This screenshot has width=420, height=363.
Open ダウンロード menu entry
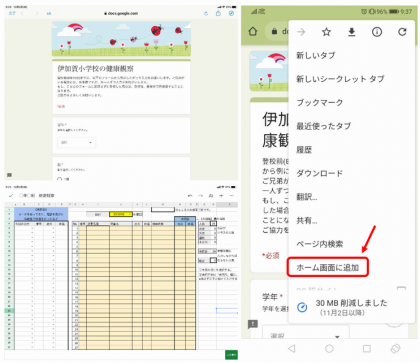click(x=320, y=173)
